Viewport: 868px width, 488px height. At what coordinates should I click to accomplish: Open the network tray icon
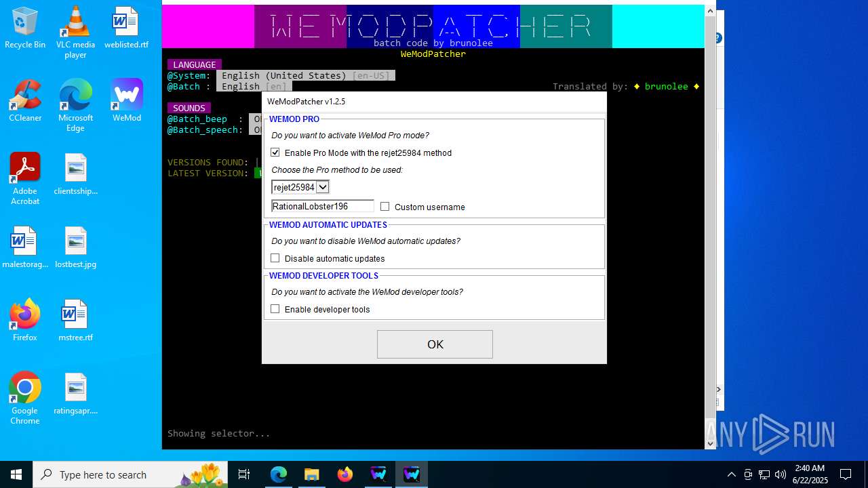click(764, 474)
